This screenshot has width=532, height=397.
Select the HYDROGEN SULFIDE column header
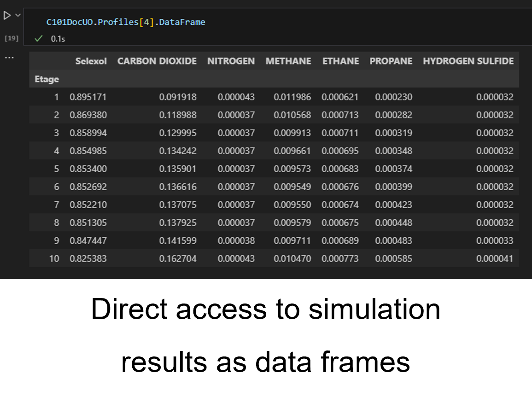(x=468, y=61)
